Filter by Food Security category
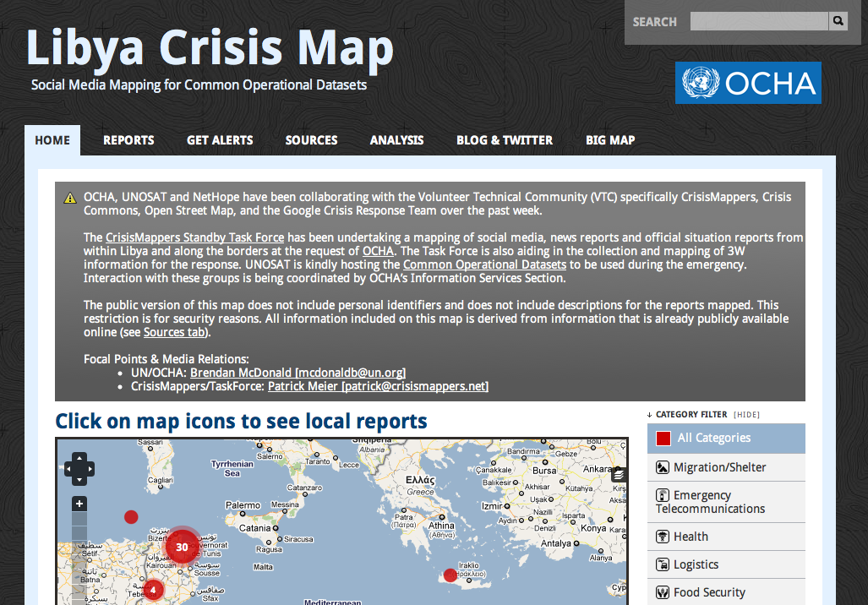Viewport: 868px width, 605px height. pos(726,592)
